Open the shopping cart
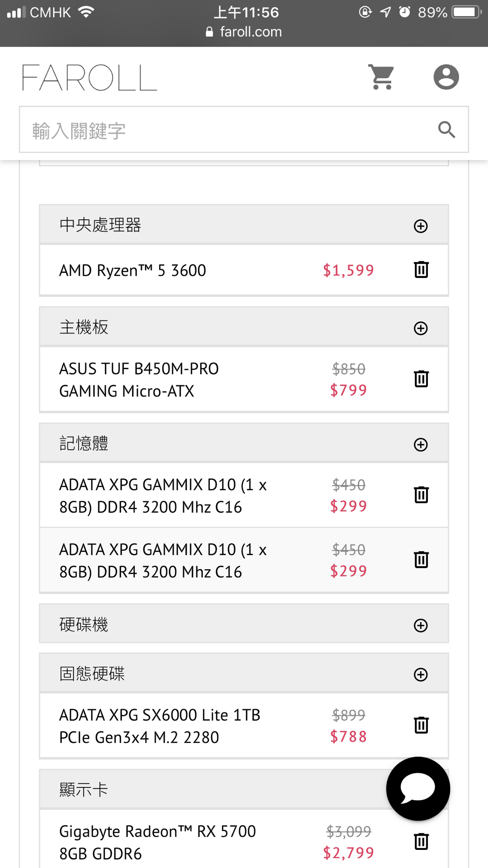The width and height of the screenshot is (488, 868). coord(381,77)
